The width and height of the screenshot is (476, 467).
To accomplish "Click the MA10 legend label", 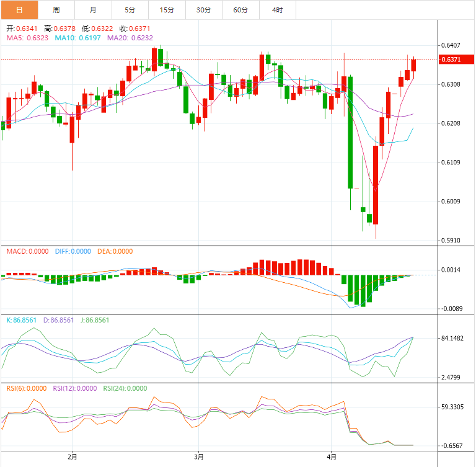I will click(78, 38).
